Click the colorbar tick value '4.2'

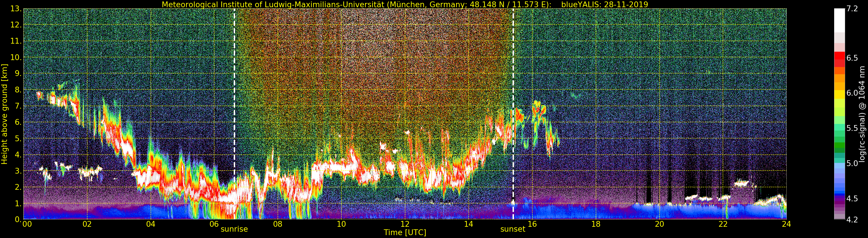(852, 220)
